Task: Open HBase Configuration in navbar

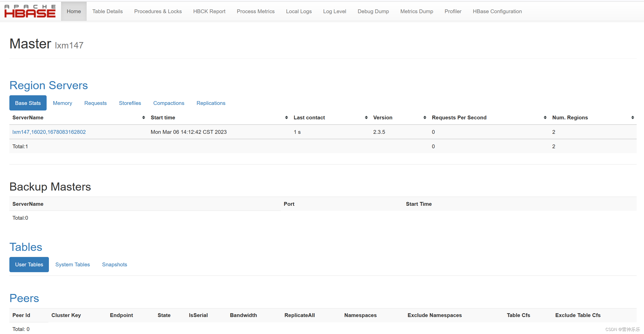Action: point(497,11)
